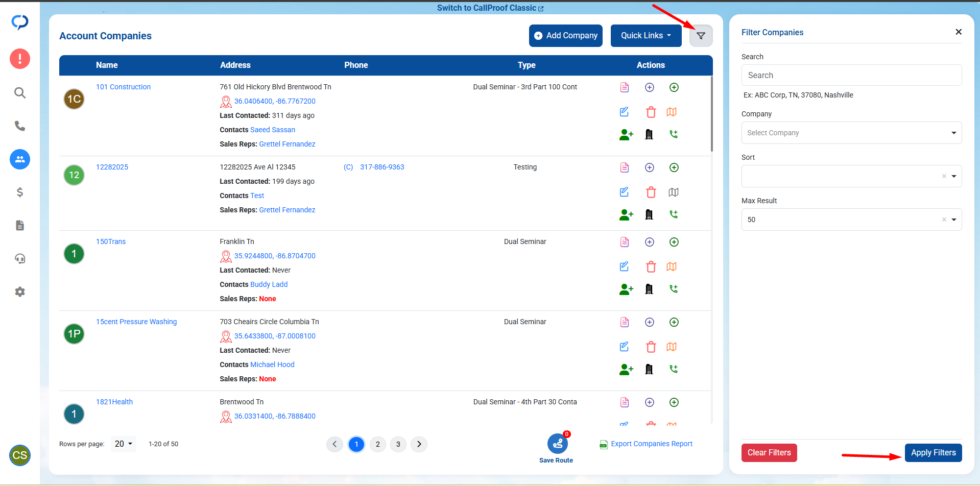This screenshot has height=486, width=980.
Task: Click the CallProof logo in sidebar
Action: 20,22
